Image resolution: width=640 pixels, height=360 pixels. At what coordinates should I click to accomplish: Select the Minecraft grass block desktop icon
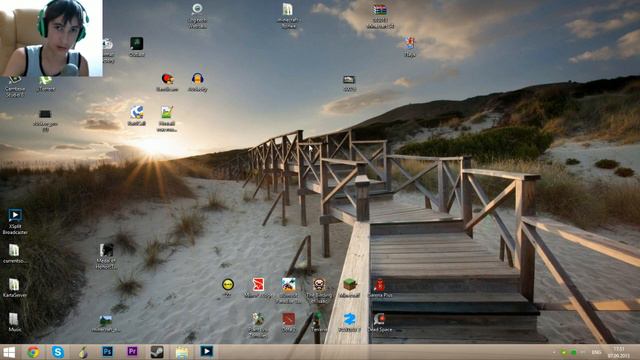tap(349, 288)
